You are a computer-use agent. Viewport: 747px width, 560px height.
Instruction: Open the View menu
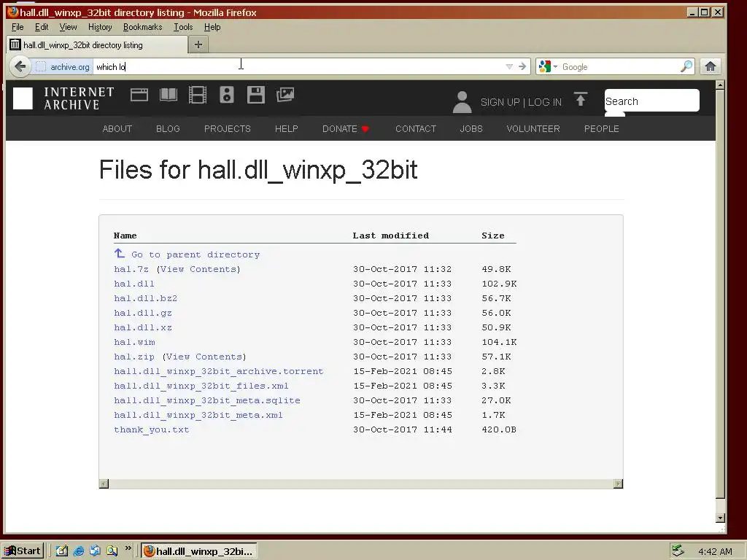point(68,27)
